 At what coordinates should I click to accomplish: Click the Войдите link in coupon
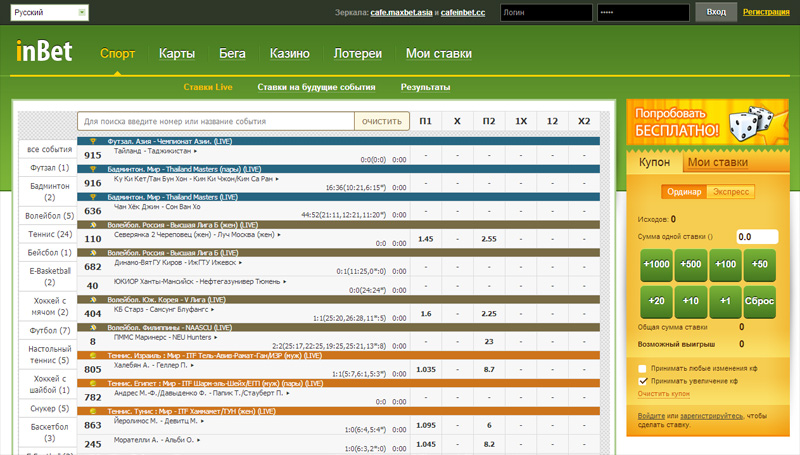click(651, 416)
